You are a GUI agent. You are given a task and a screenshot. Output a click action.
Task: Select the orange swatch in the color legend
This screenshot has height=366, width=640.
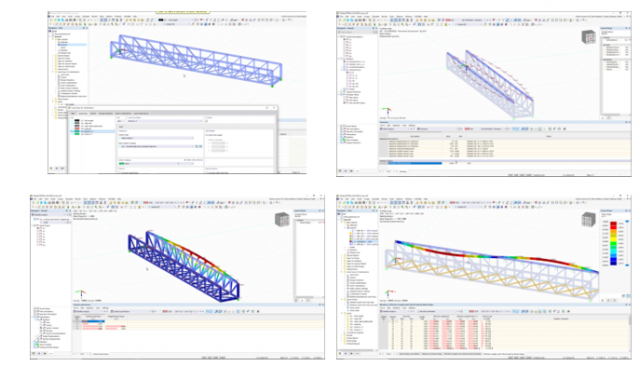pos(613,232)
